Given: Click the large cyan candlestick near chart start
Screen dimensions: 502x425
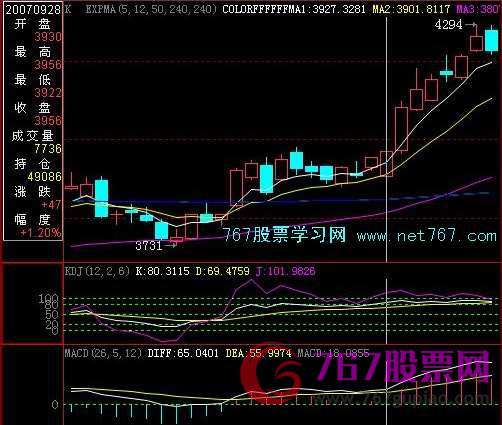Looking at the screenshot, I should tap(101, 198).
